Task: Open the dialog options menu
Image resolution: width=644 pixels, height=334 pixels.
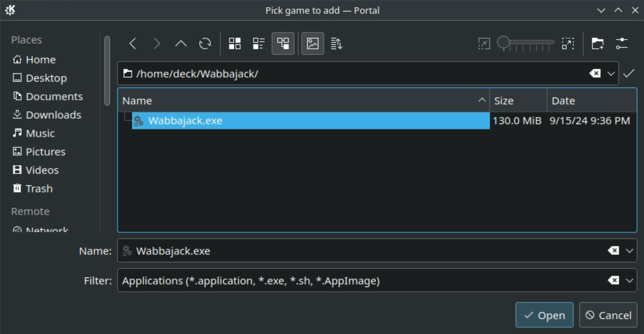Action: click(x=622, y=44)
